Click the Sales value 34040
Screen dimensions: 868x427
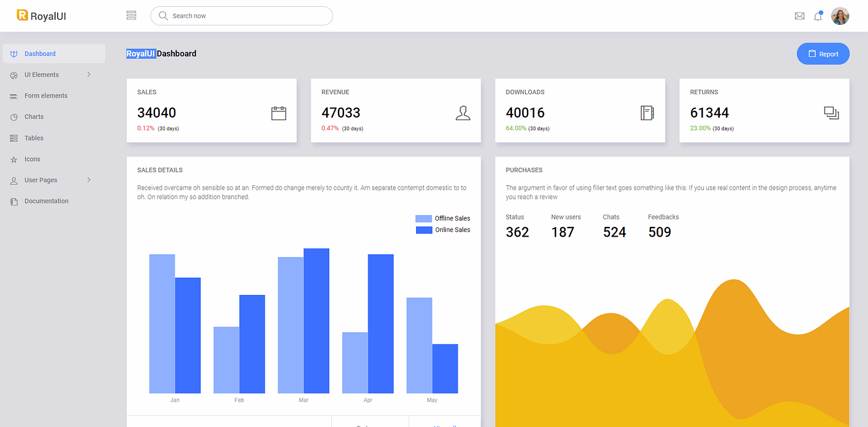[156, 113]
